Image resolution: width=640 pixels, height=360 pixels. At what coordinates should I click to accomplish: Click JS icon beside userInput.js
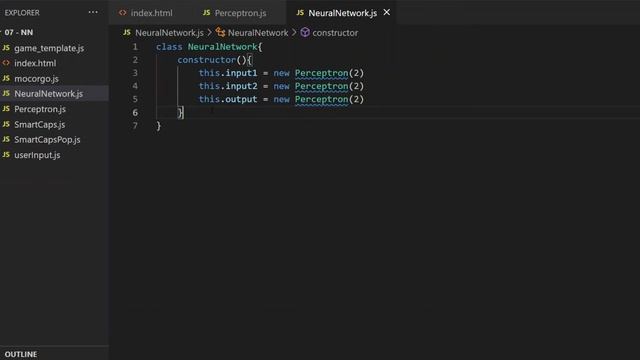click(6, 155)
